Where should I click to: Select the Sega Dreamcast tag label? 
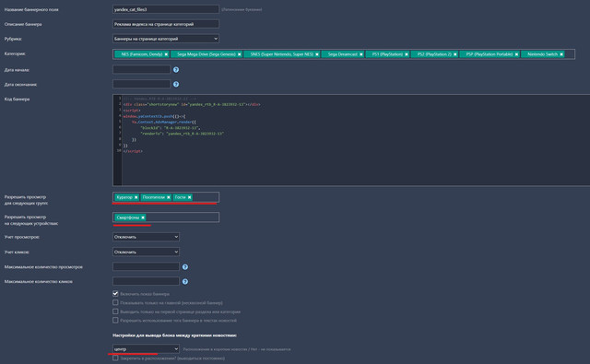(342, 54)
